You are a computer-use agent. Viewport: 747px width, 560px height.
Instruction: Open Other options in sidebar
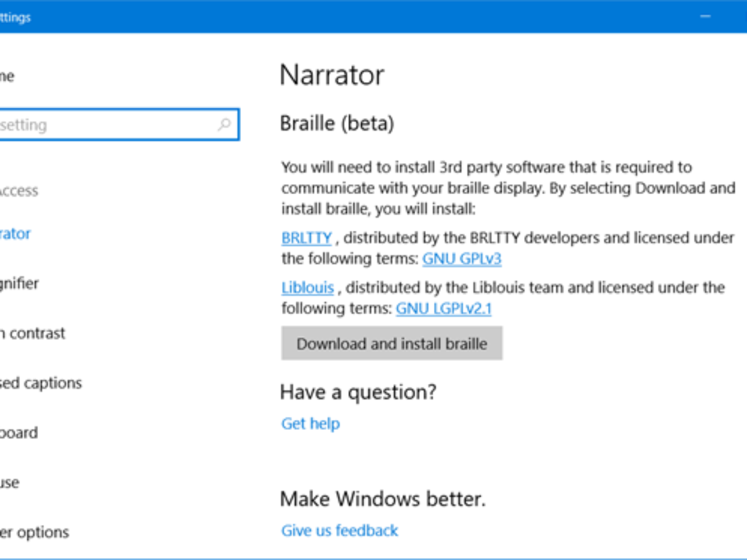tap(34, 533)
